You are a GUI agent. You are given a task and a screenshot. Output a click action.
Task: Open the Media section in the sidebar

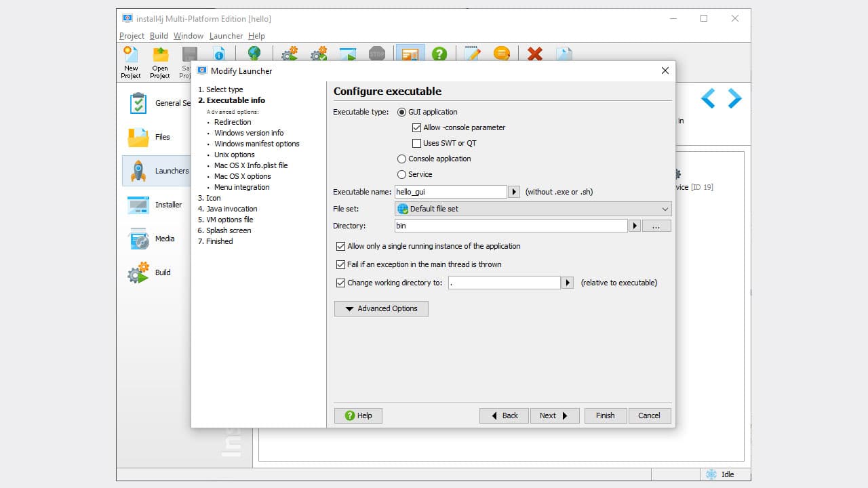click(x=138, y=239)
